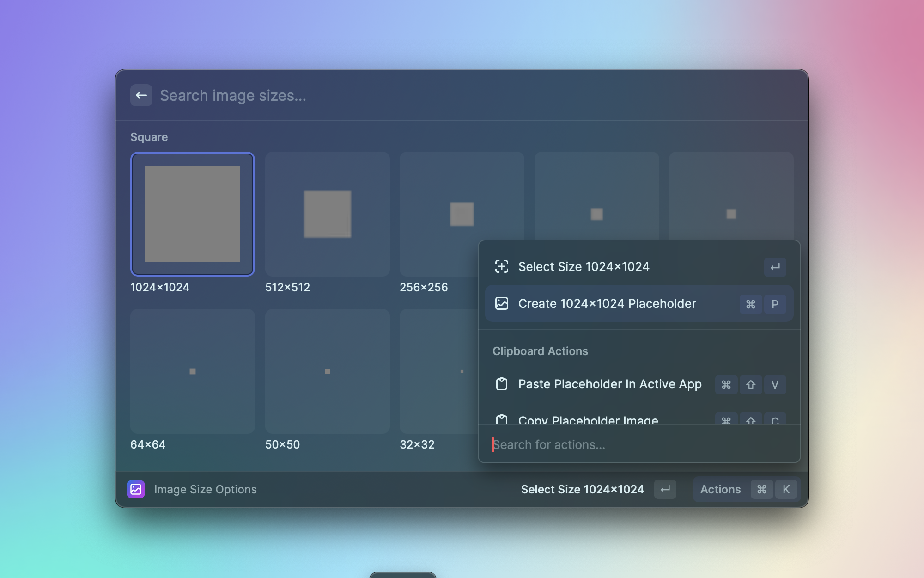
Task: Click the Clipboard Actions section label
Action: tap(540, 351)
